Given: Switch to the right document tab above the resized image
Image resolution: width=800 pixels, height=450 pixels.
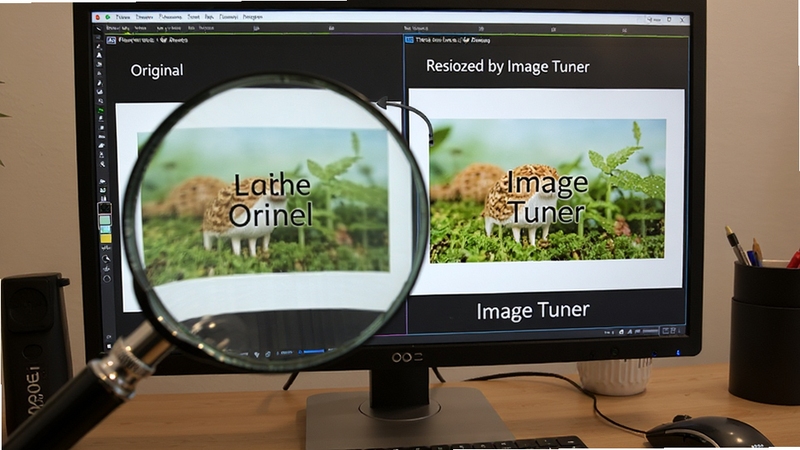Looking at the screenshot, I should pyautogui.click(x=448, y=40).
